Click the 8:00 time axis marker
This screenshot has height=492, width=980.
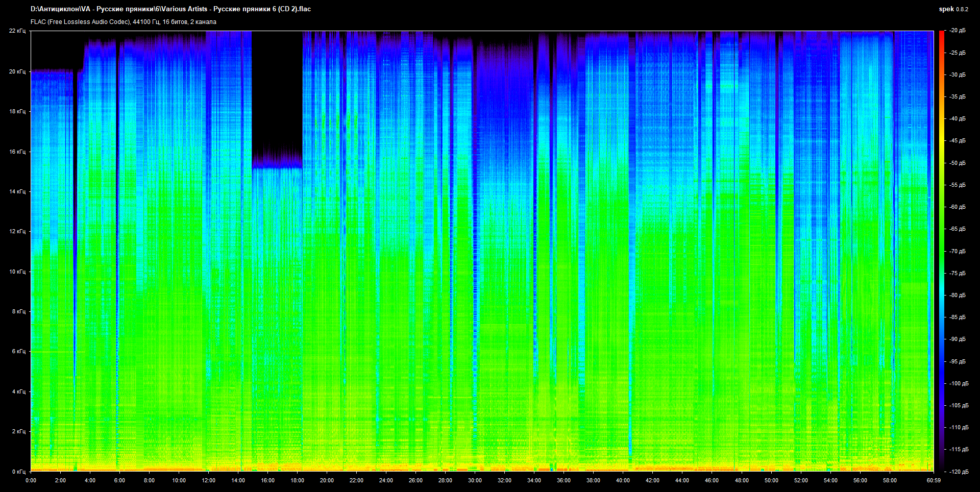pos(149,481)
